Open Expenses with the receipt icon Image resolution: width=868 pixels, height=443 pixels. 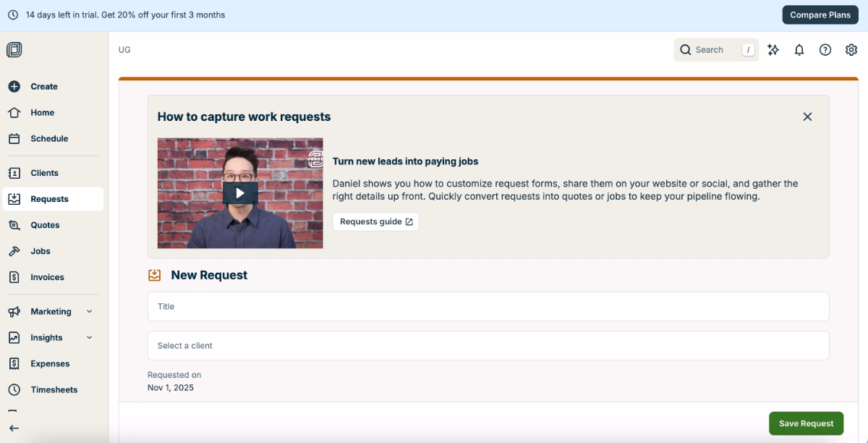click(15, 363)
